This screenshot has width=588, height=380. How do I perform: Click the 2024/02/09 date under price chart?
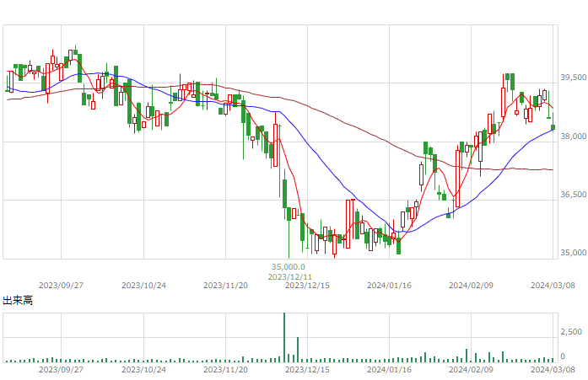pos(471,286)
